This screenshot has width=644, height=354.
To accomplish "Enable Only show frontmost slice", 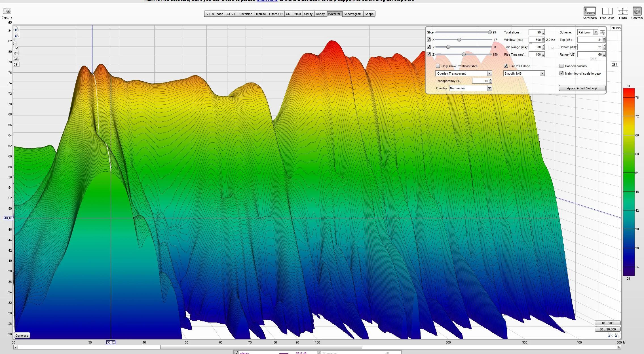I will point(438,66).
